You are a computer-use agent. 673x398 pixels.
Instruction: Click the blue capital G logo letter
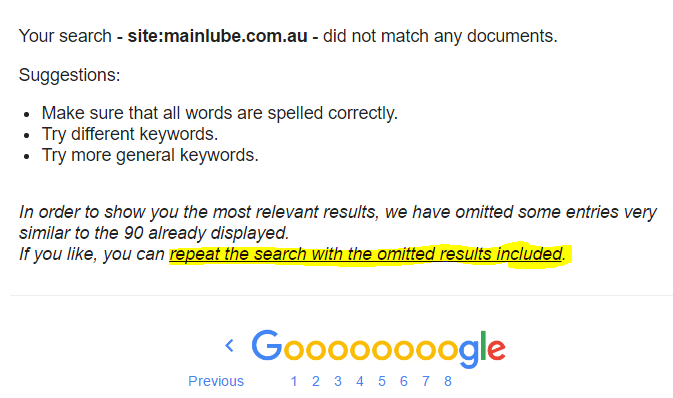coord(267,345)
